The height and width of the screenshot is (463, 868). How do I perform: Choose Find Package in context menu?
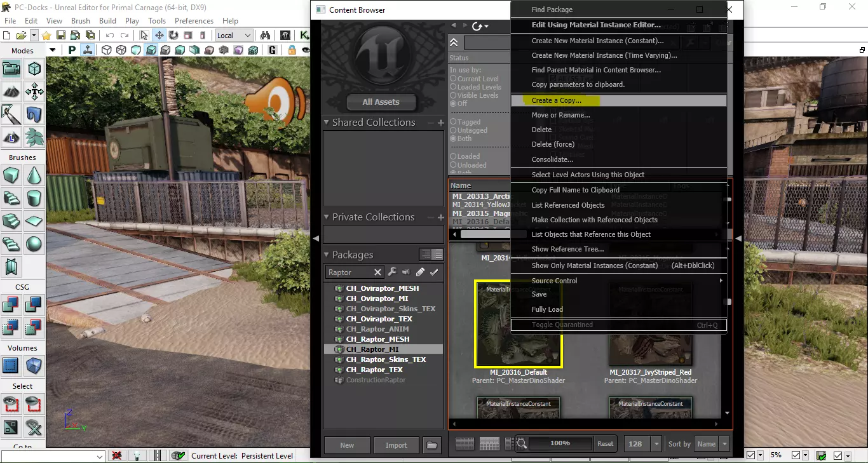point(618,10)
